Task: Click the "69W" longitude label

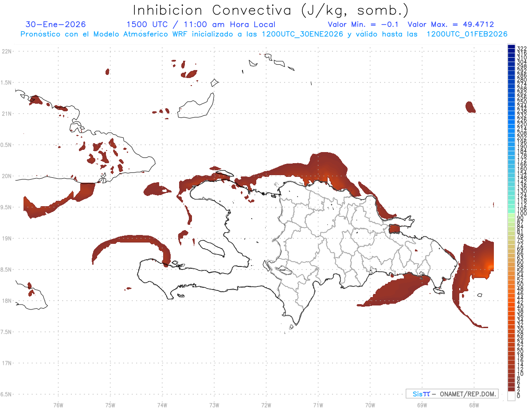Action: (x=422, y=404)
